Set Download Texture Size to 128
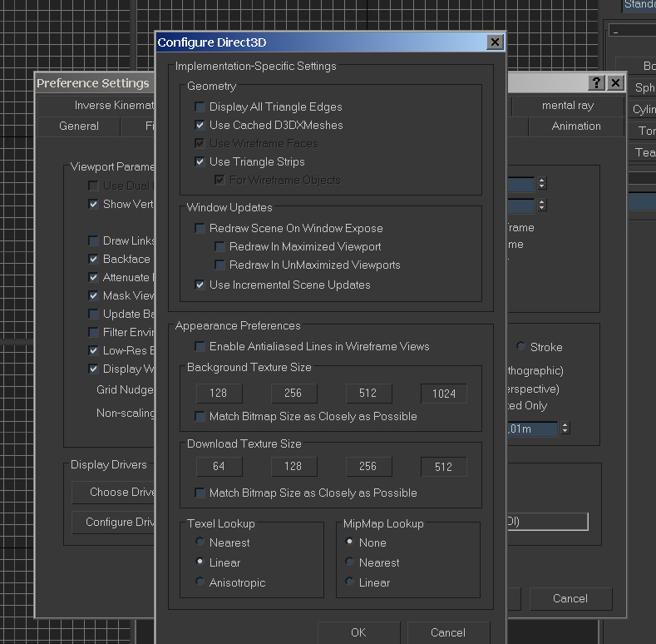Viewport: 656px width, 644px height. tap(293, 467)
